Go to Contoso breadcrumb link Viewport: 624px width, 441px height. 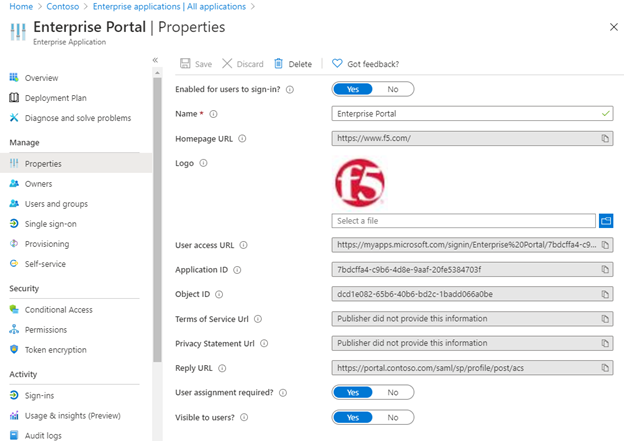pyautogui.click(x=62, y=6)
